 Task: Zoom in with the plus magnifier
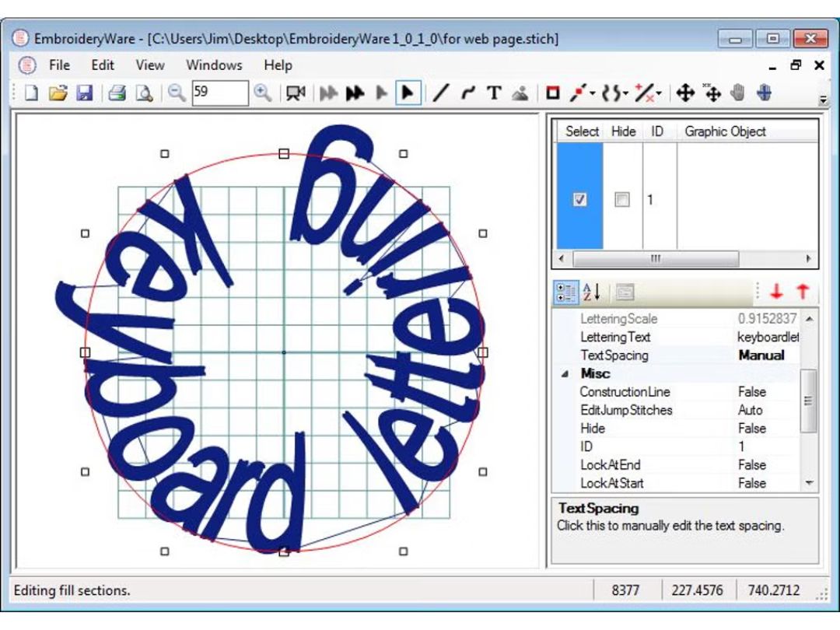tap(263, 93)
